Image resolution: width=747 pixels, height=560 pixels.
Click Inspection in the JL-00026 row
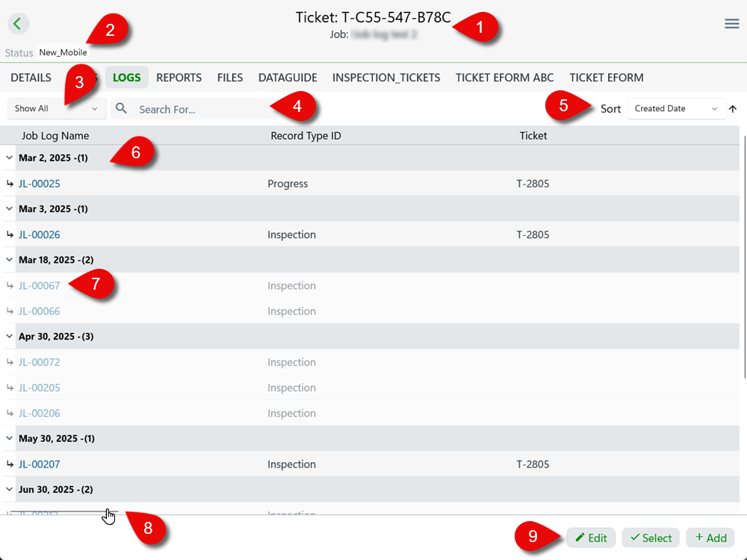pos(291,234)
